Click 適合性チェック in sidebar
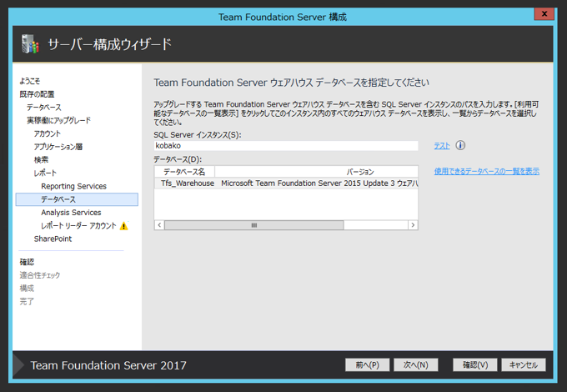This screenshot has width=567, height=392. coord(40,275)
